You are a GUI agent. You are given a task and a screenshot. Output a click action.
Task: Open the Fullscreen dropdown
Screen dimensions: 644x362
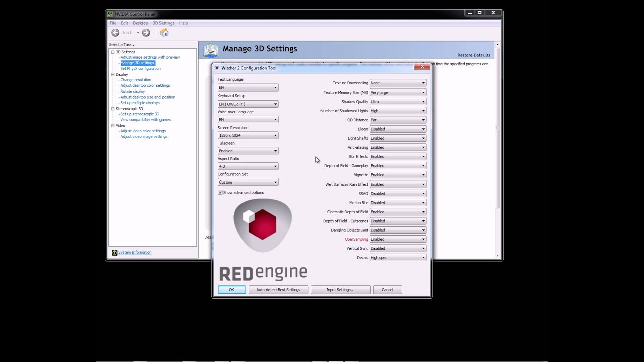(x=248, y=151)
